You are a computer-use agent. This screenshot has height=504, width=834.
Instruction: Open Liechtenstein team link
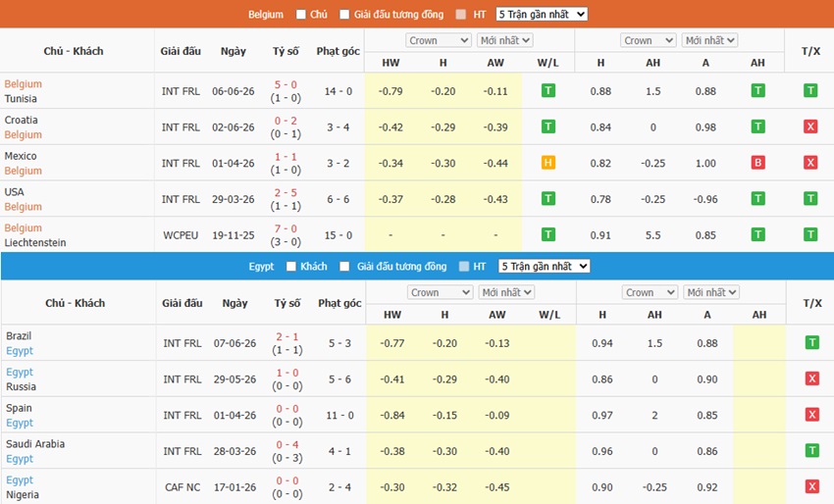(35, 243)
